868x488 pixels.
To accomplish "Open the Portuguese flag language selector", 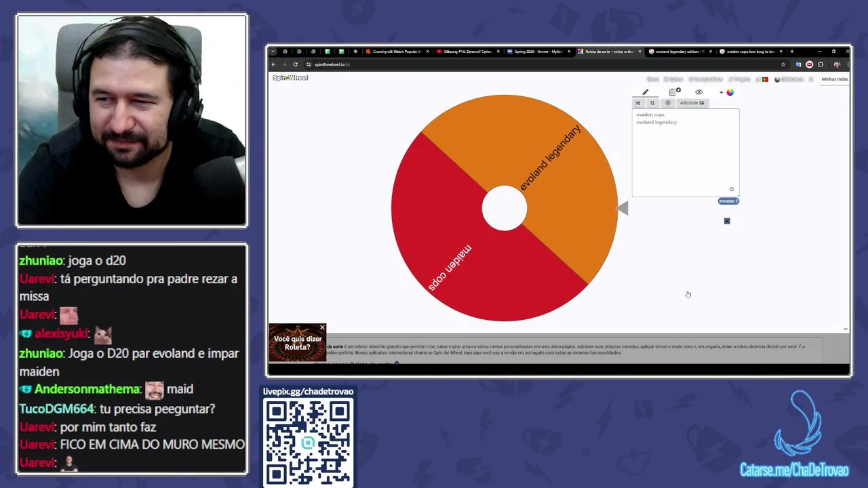I will click(x=763, y=79).
